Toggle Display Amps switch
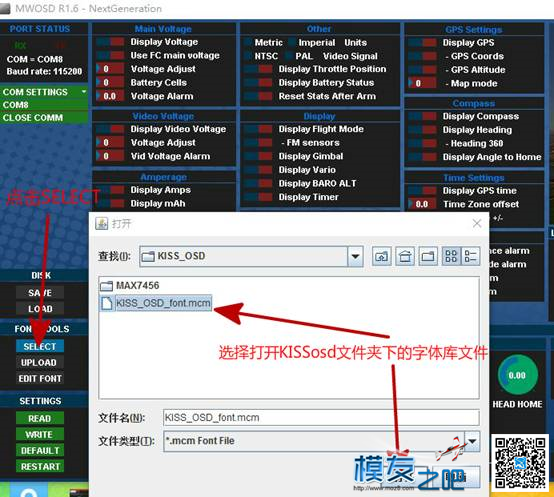 (110, 190)
